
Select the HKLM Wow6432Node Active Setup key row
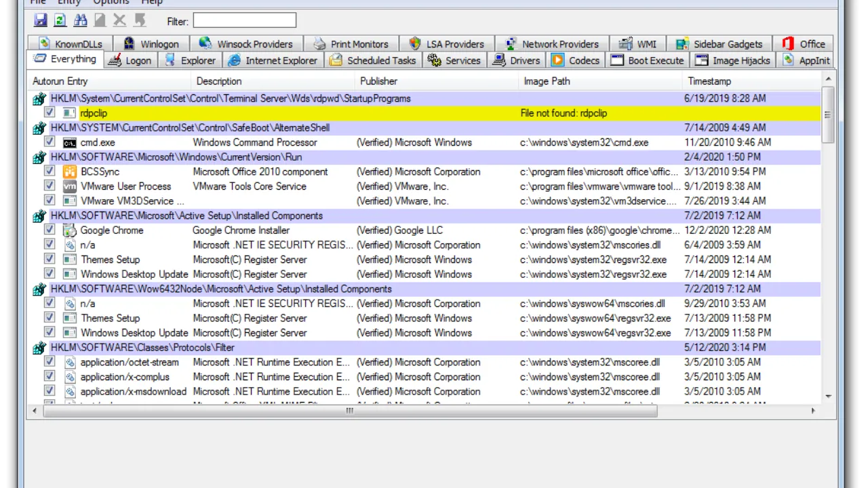[426, 289]
